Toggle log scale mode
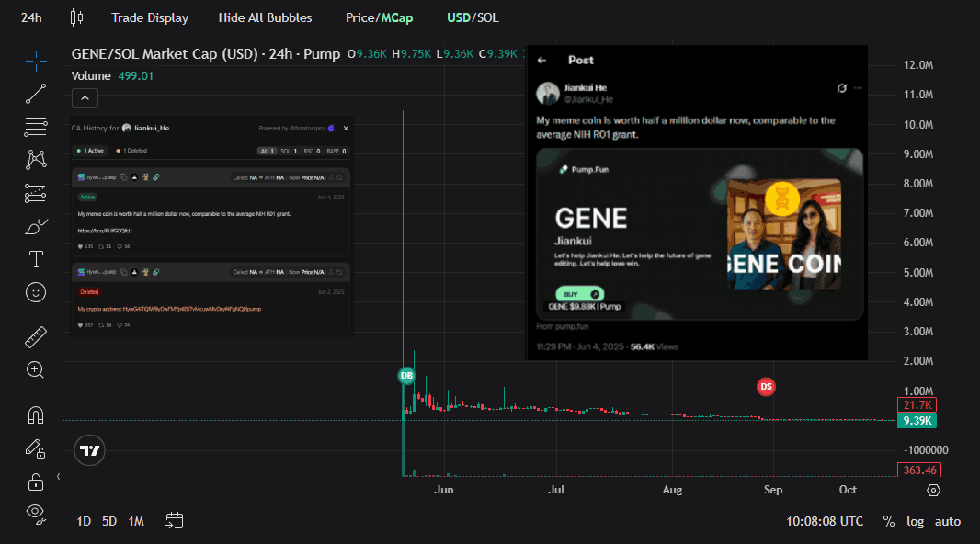 915,522
